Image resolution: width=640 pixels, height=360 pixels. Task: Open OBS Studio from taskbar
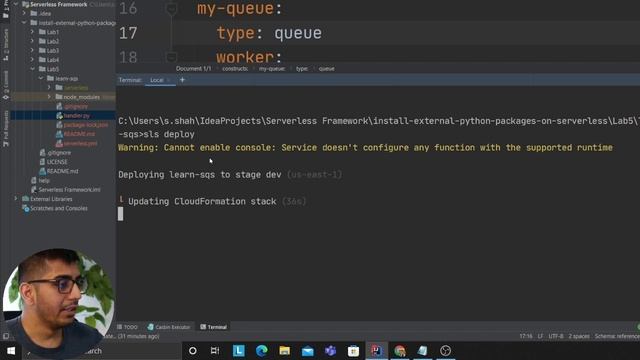click(x=445, y=351)
